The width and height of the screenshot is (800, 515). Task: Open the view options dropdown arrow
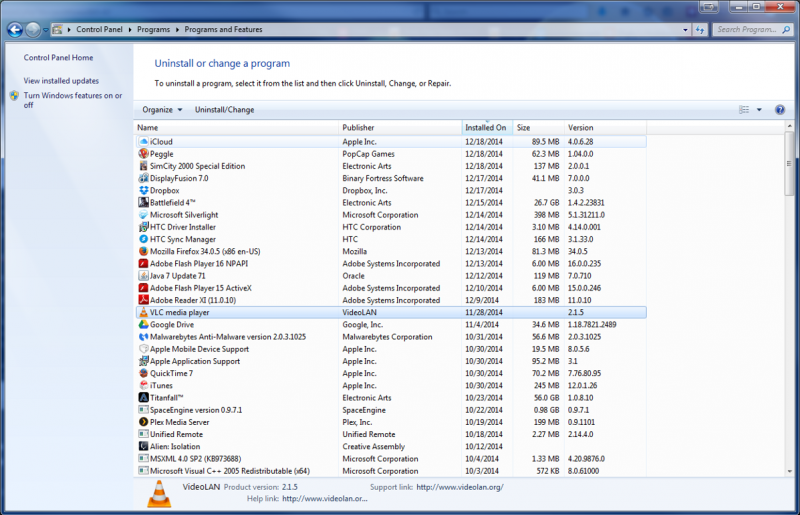click(x=759, y=110)
